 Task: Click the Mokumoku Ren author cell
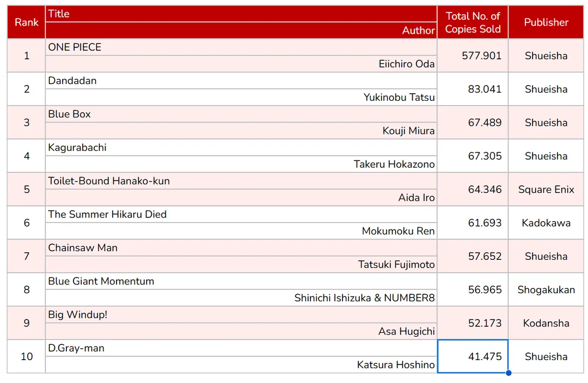coord(241,230)
